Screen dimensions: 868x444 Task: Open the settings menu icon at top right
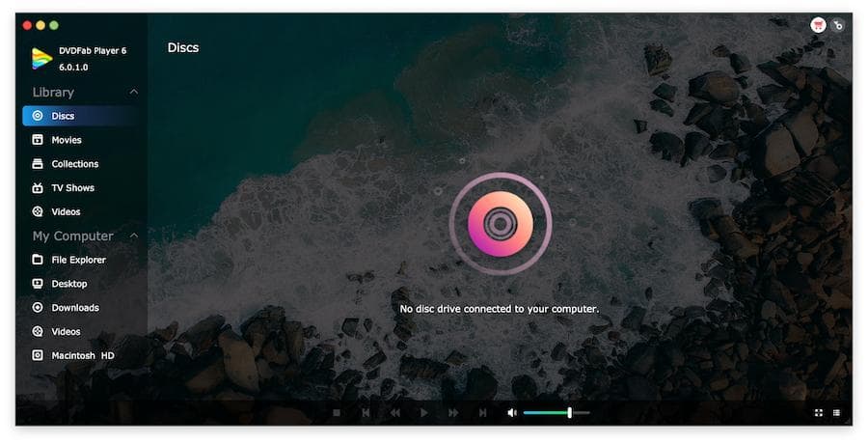point(838,25)
